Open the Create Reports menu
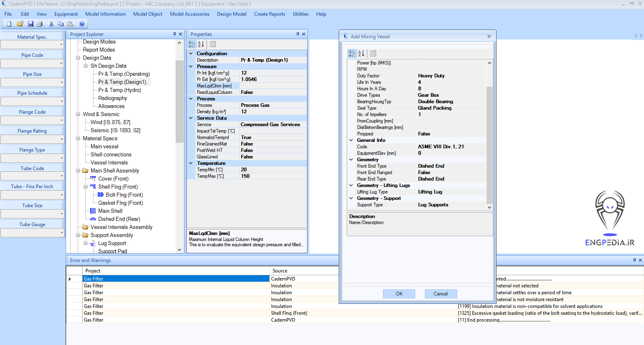The image size is (644, 345). click(269, 14)
